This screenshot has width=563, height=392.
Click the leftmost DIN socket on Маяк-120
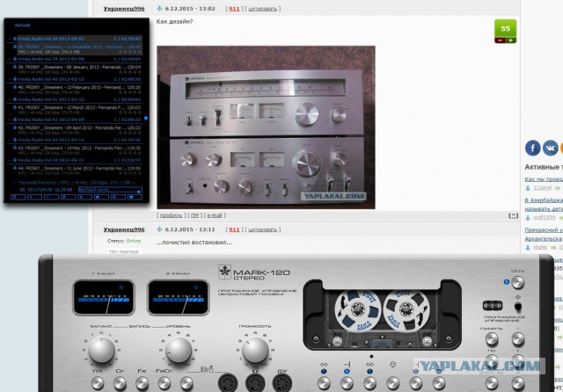tap(228, 382)
